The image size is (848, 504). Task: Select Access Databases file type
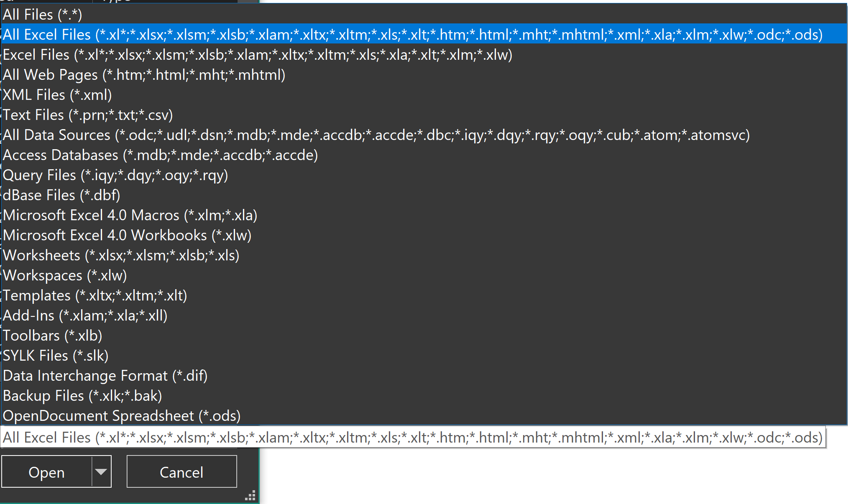(160, 155)
